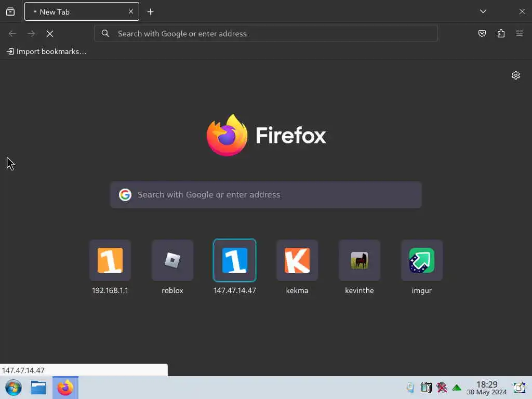Go forward one page

(x=31, y=34)
